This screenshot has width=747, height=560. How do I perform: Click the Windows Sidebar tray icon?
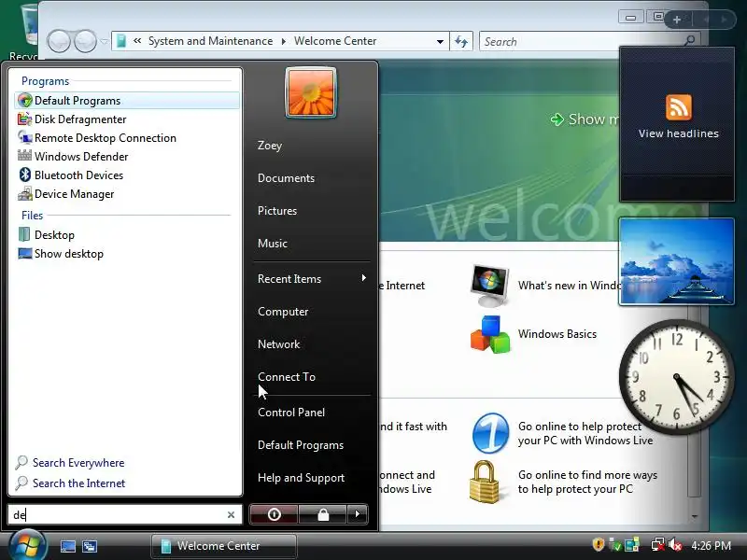[632, 545]
